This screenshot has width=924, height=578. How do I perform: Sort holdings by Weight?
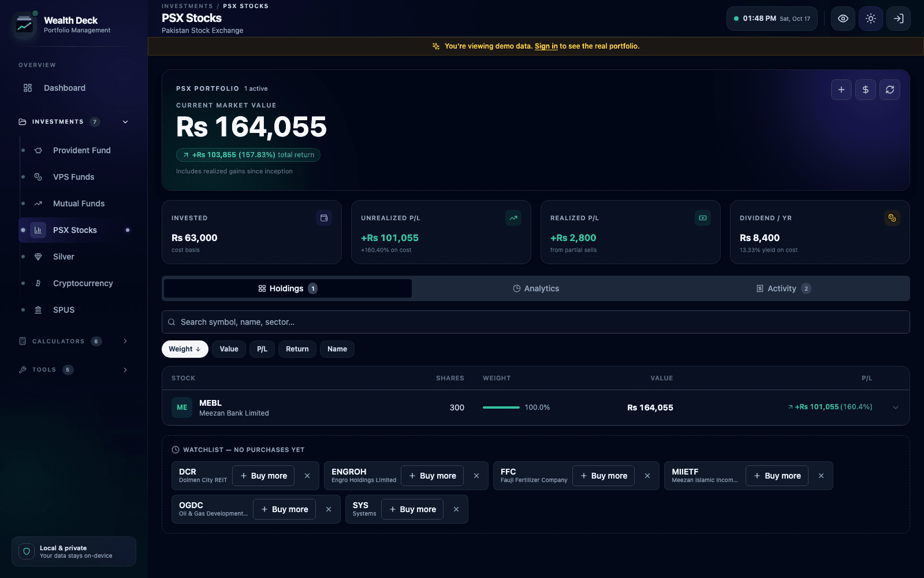point(185,349)
